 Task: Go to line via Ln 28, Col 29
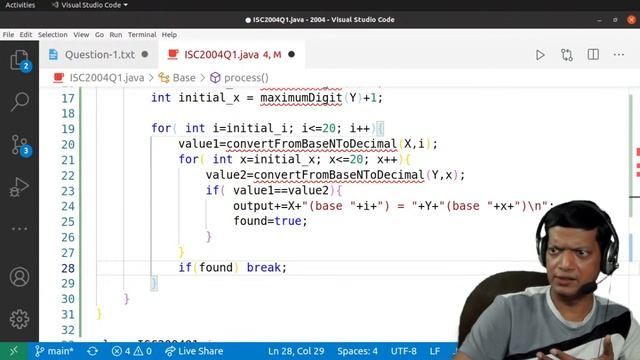pyautogui.click(x=296, y=351)
